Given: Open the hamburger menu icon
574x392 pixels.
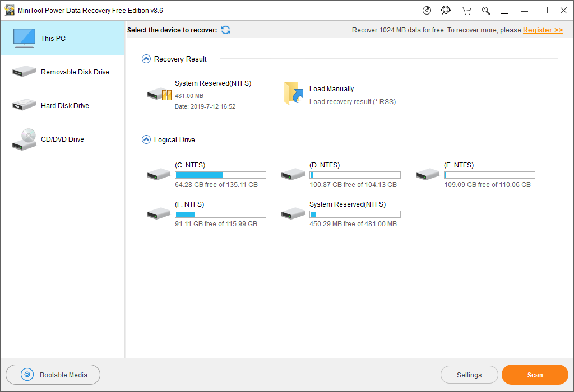Looking at the screenshot, I should [x=505, y=11].
